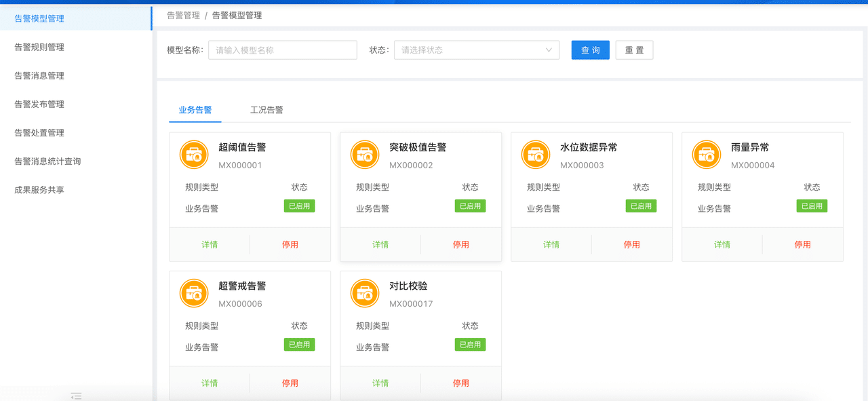Click the 已启用 tag on 超阈值告警
The image size is (868, 401).
[299, 206]
